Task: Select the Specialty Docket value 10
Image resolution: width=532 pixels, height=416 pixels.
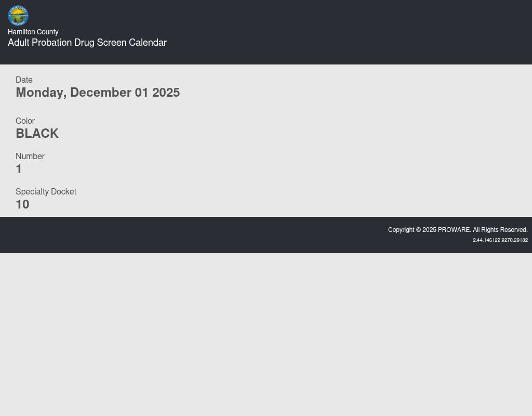Action: click(x=22, y=204)
